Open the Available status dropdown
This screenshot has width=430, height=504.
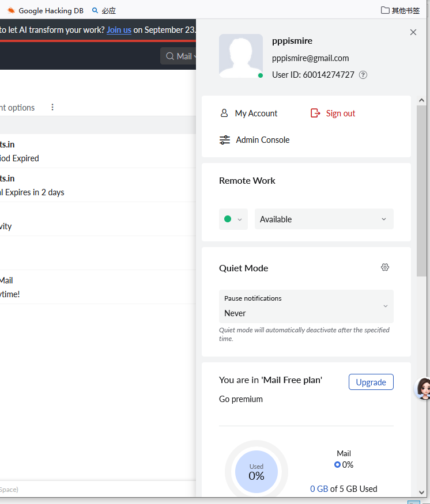click(x=324, y=219)
